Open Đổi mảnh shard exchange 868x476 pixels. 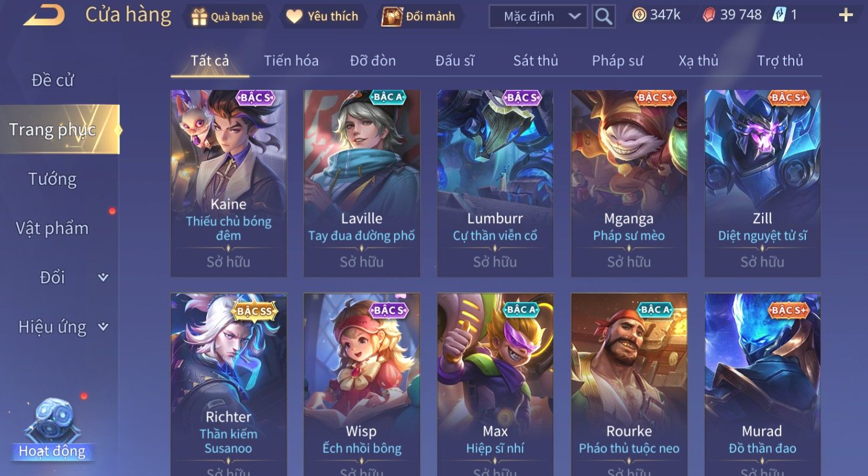(419, 17)
